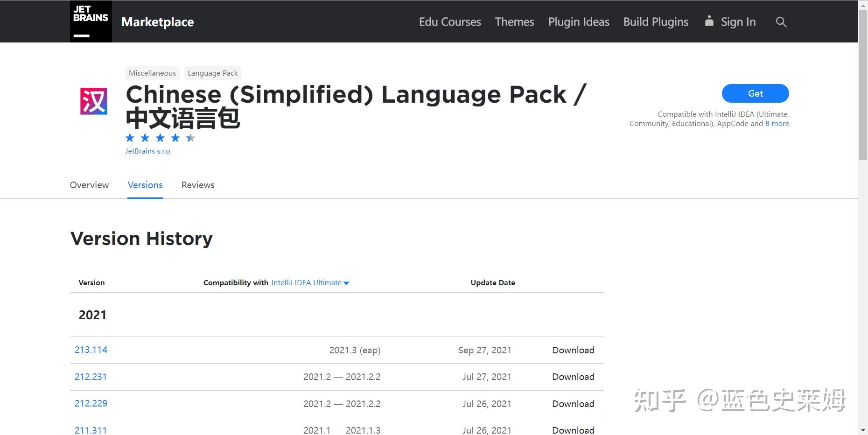Click the '2021.3 (eap)' compatibility cell

tap(355, 350)
